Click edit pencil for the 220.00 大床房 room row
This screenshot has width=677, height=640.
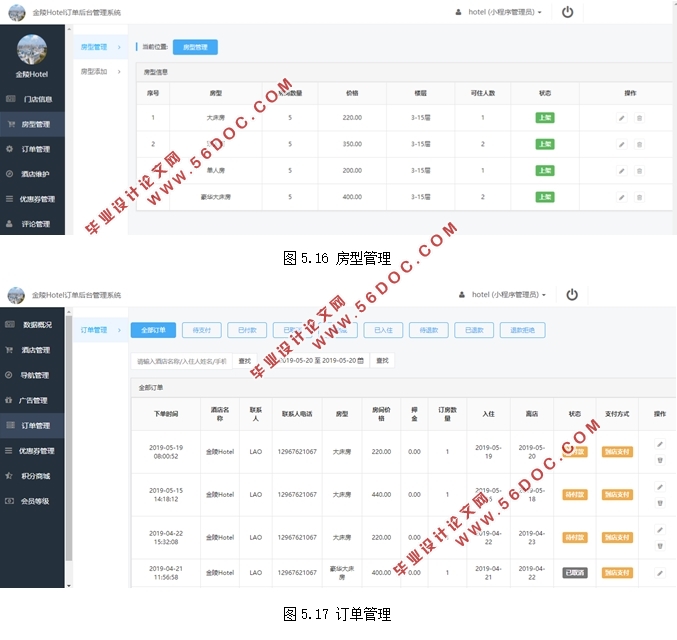tap(621, 118)
